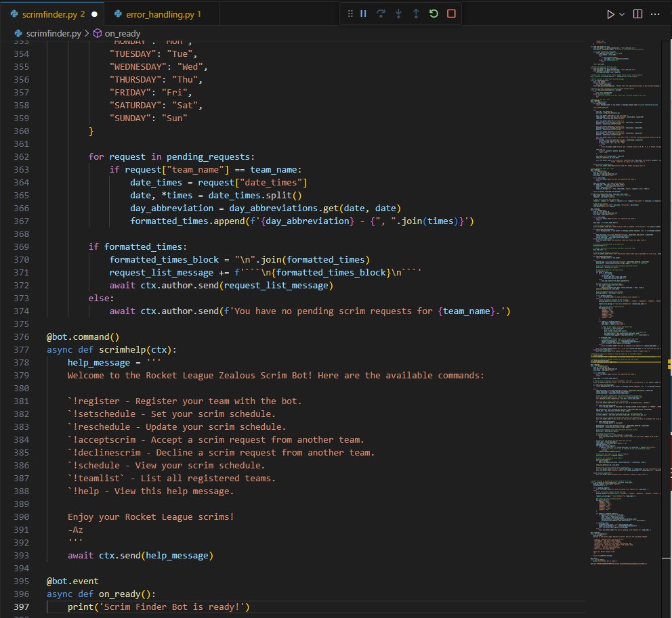Run the Python file
Screen dimensions: 672x618
(610, 14)
